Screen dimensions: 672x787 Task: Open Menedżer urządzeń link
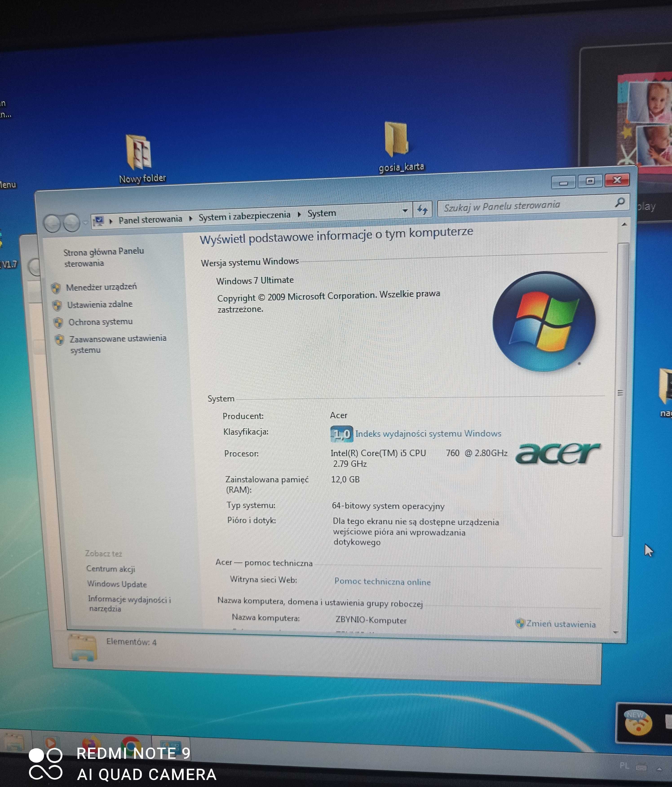(102, 287)
